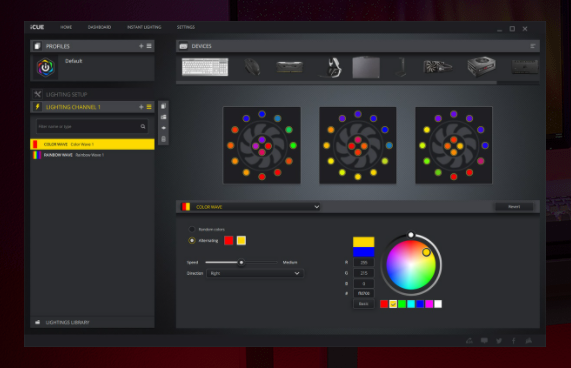Open the Instant Lighting tab

(144, 27)
